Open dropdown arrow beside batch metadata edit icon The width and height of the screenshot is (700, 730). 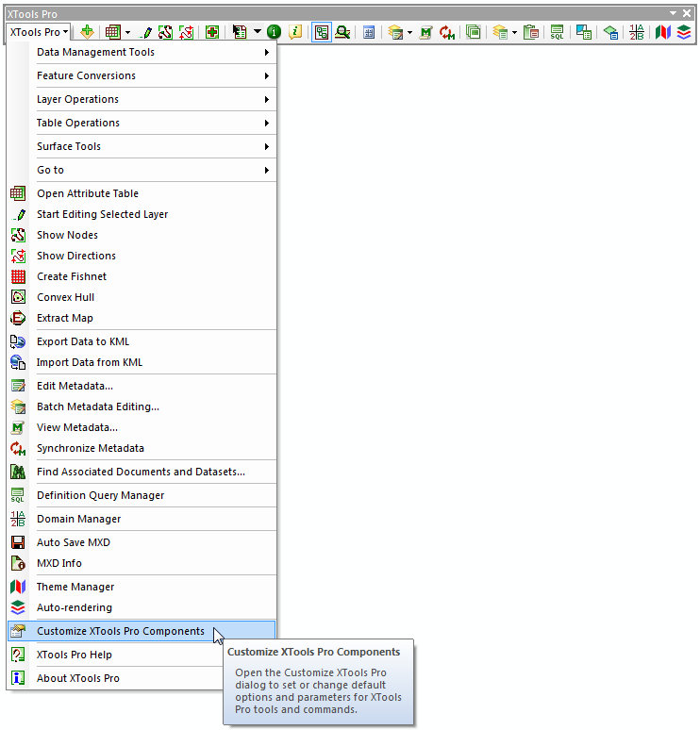(x=409, y=33)
